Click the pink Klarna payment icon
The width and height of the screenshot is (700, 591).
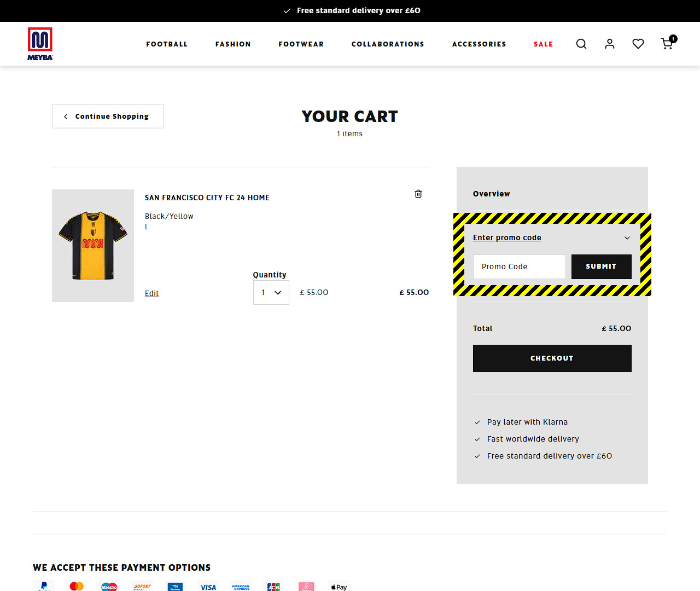point(306,586)
